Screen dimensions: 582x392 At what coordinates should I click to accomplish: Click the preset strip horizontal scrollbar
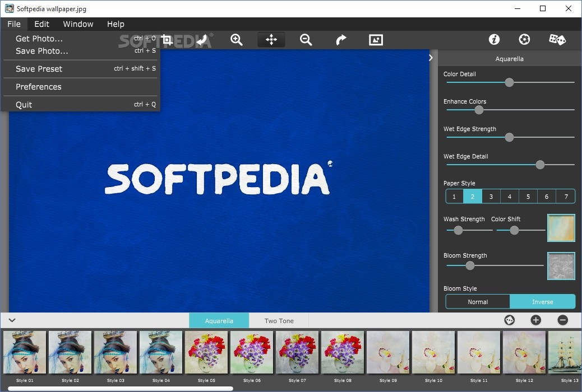(121, 389)
